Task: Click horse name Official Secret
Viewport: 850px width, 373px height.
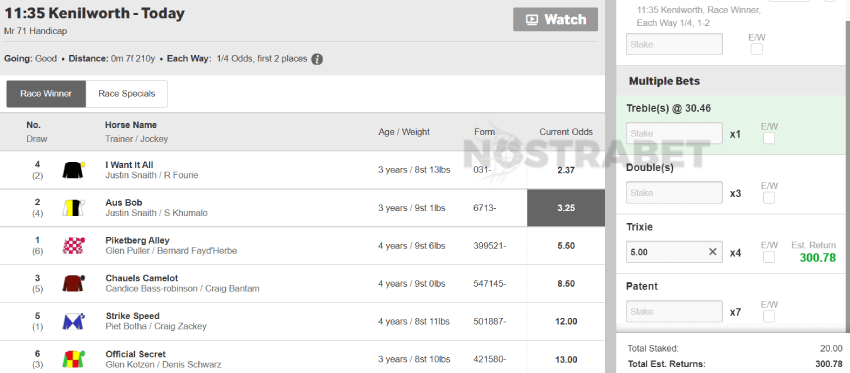Action: pos(136,354)
